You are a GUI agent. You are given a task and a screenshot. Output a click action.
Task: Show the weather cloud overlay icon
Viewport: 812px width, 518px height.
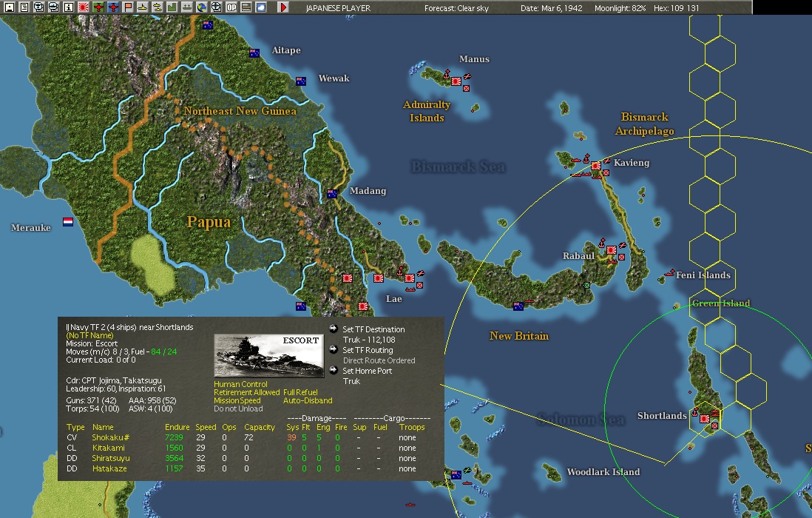pos(262,7)
